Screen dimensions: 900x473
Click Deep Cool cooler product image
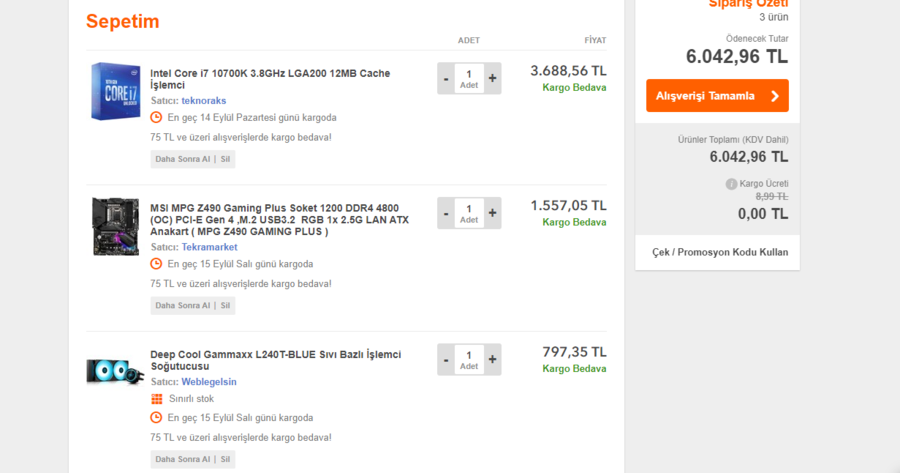pos(115,371)
